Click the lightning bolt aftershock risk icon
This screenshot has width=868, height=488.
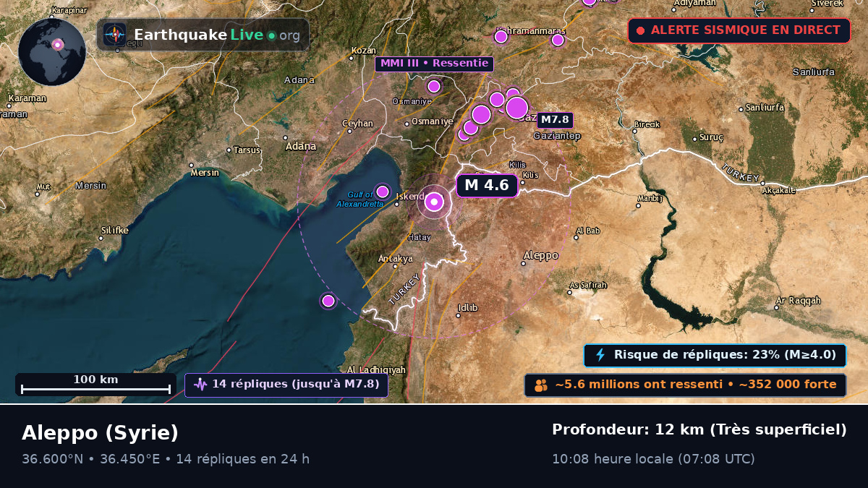pyautogui.click(x=600, y=355)
